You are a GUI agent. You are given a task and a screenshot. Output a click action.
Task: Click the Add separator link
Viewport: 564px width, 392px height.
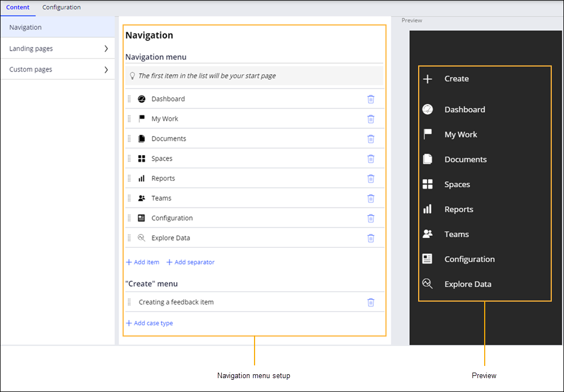(x=190, y=262)
